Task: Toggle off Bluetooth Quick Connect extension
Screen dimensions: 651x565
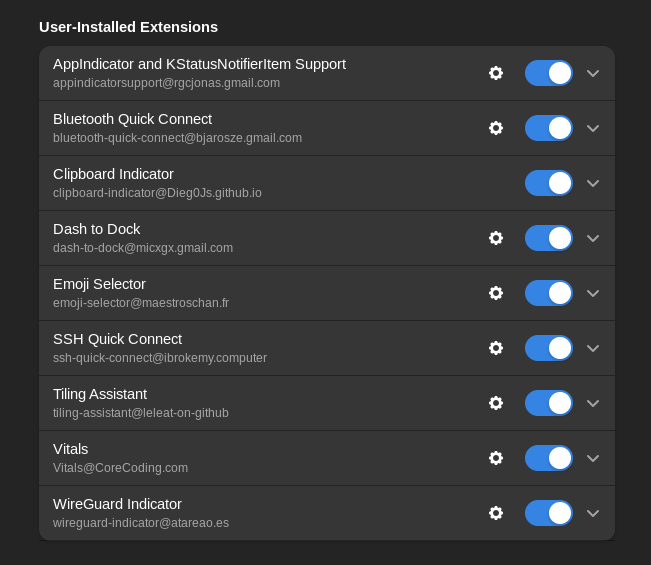Action: click(549, 128)
